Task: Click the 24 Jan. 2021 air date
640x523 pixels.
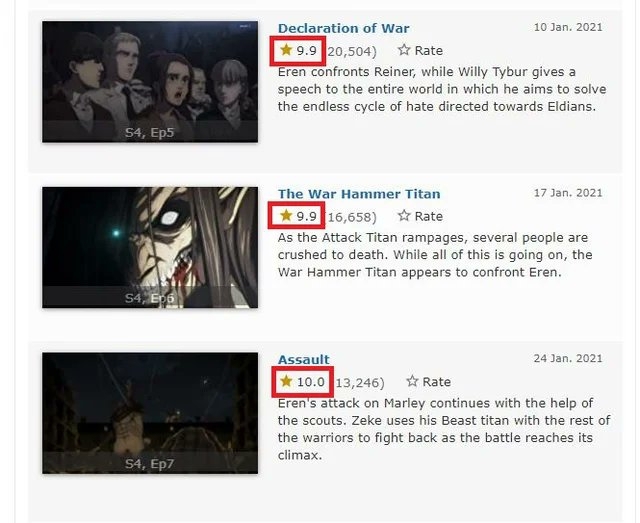Action: tap(568, 358)
